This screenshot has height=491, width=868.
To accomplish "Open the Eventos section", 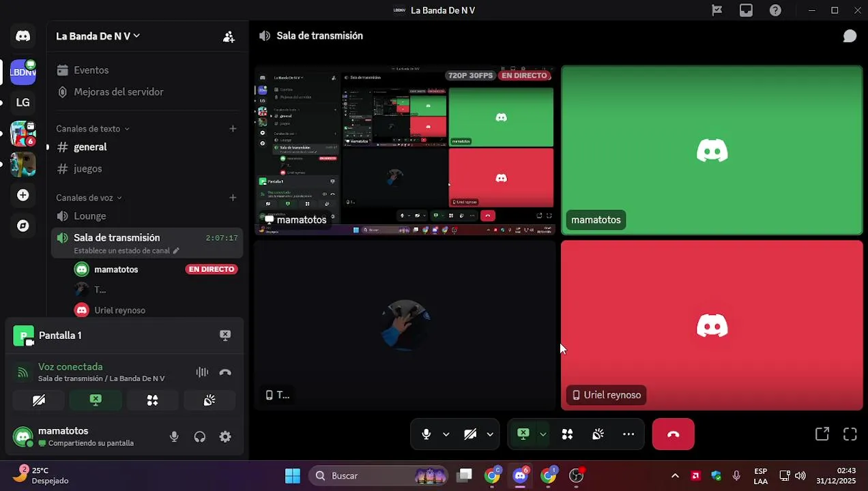I will point(147,70).
